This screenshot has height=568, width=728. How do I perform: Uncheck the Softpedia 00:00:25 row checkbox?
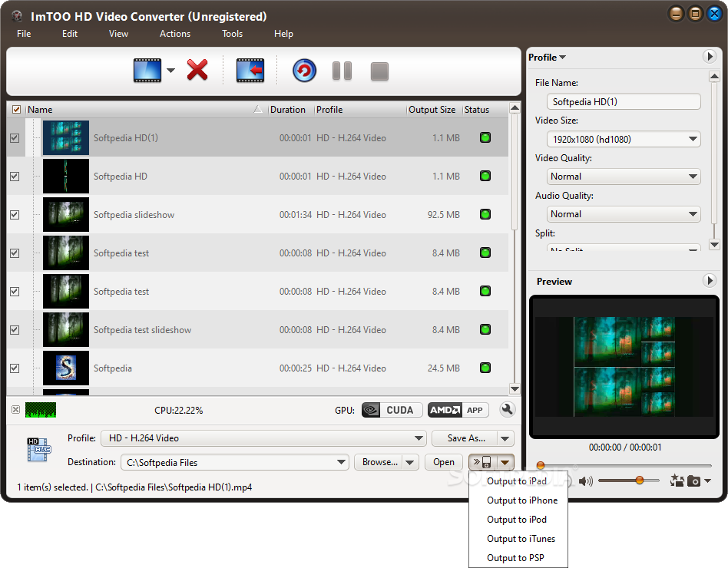15,368
